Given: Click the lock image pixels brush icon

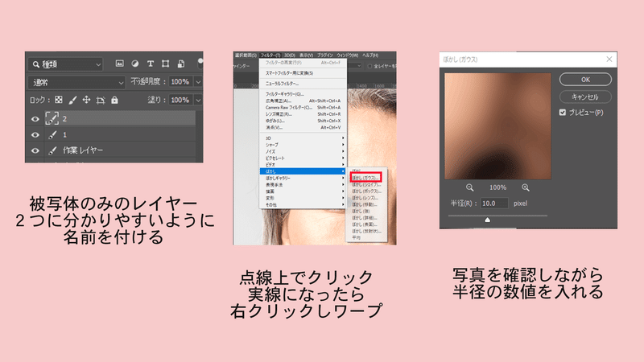Looking at the screenshot, I should (72, 100).
